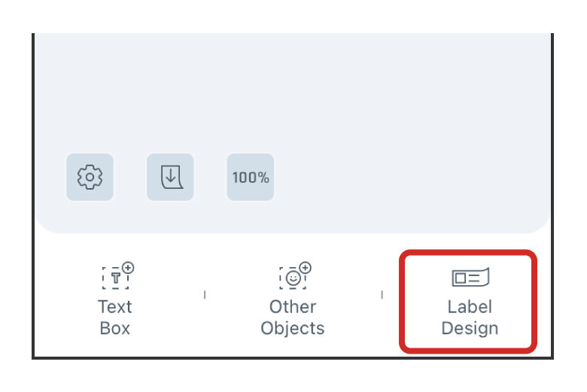The height and width of the screenshot is (392, 587).
Task: Switch to Label Design via its text
Action: point(470,318)
